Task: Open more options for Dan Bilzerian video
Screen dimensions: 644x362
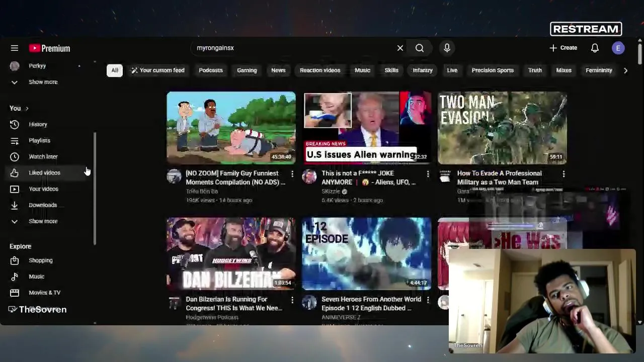Action: [292, 300]
